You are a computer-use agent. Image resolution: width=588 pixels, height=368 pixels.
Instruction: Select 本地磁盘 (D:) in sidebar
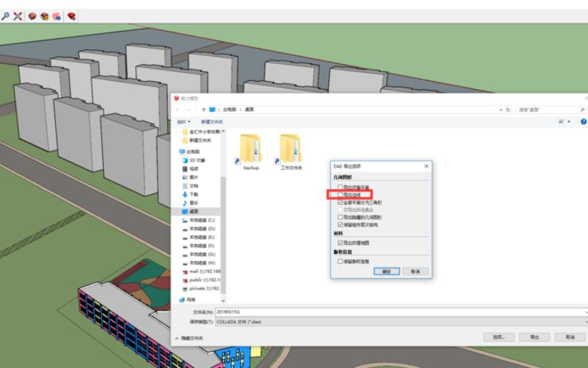[x=201, y=229]
